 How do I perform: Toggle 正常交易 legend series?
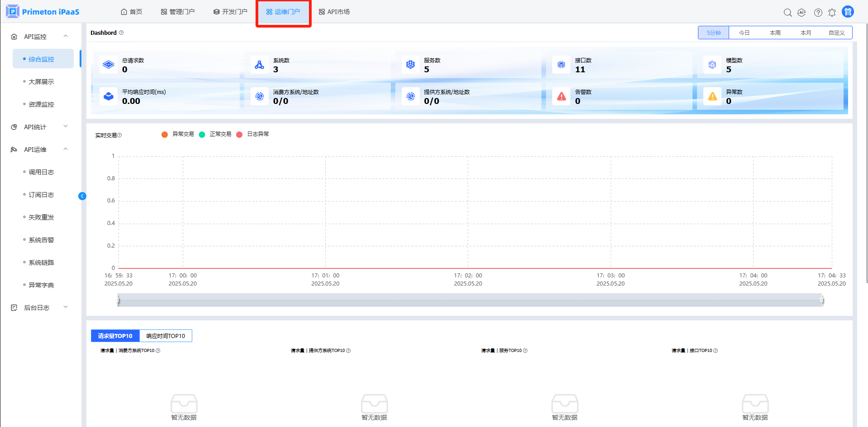[215, 134]
